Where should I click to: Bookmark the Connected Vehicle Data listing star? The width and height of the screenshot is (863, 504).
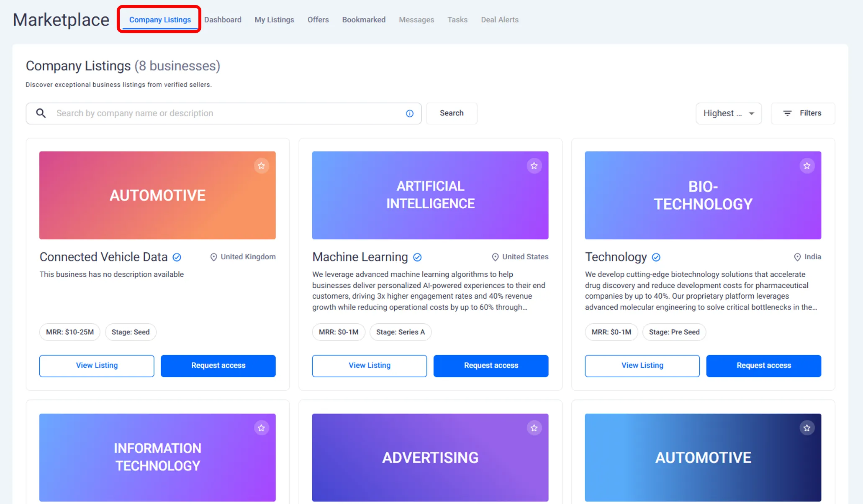261,166
